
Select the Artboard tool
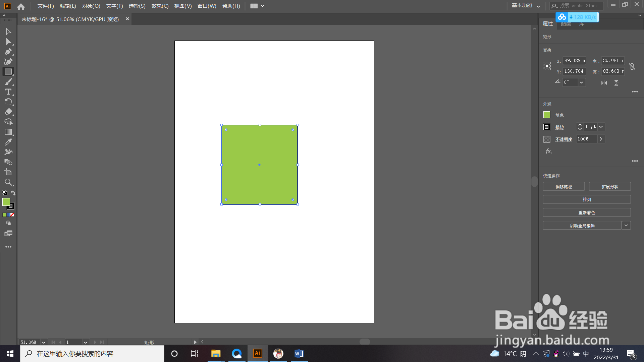[x=8, y=172]
